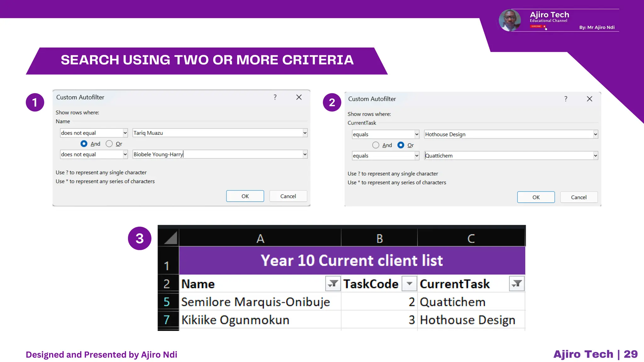Viewport: 644px width, 362px height.
Task: Click the presenter profile picture
Action: (509, 20)
